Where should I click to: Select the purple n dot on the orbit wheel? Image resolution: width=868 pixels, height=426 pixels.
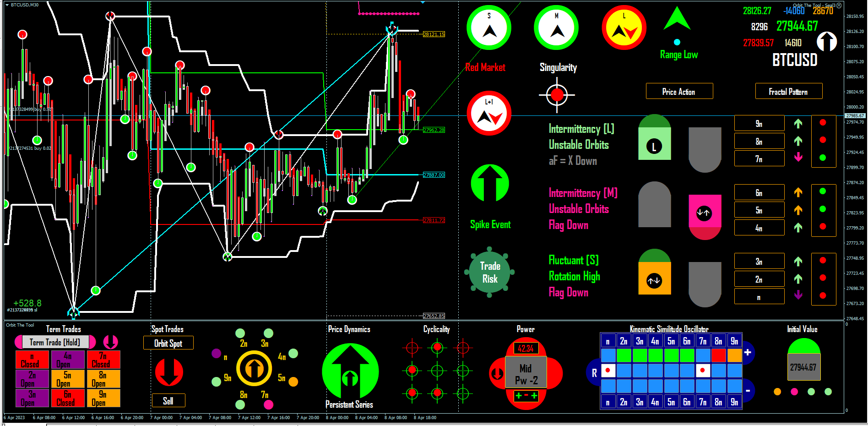(217, 353)
